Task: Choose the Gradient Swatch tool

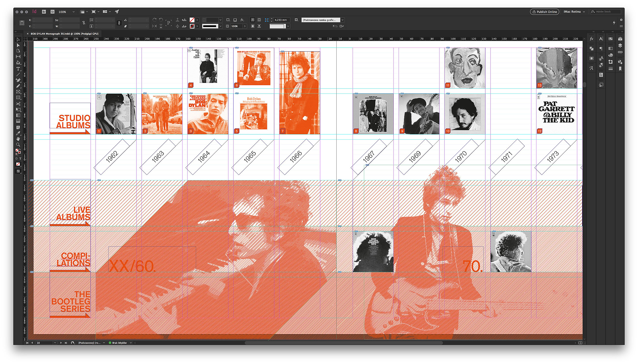Action: pos(18,115)
